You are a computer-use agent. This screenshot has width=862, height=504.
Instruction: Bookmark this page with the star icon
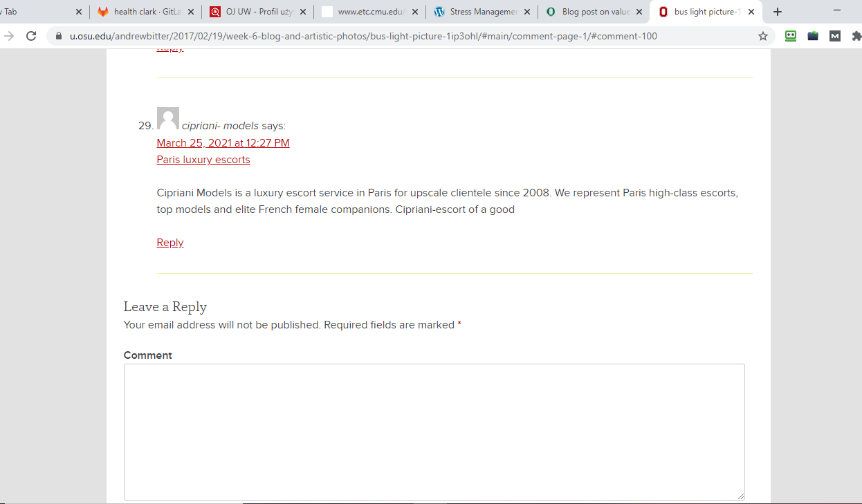[763, 36]
